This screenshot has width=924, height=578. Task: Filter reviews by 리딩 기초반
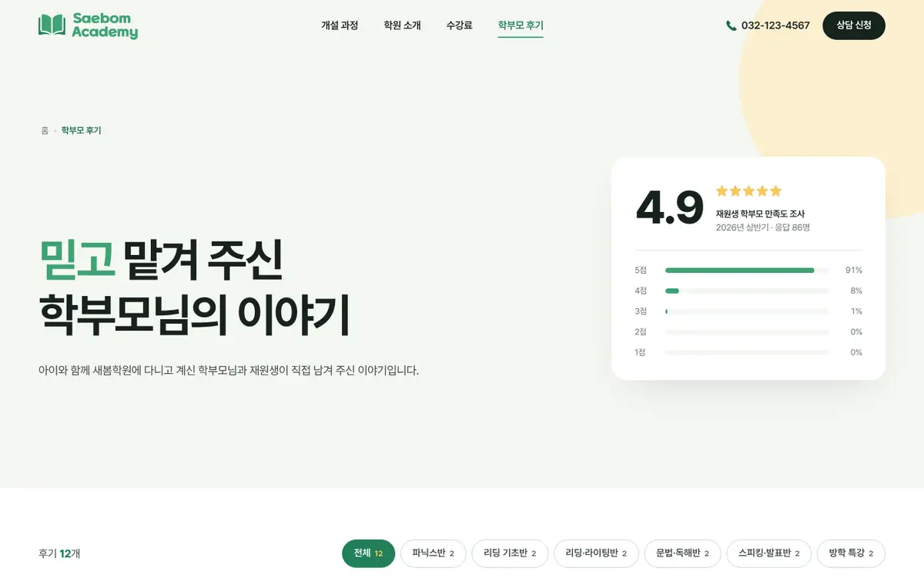click(x=510, y=553)
